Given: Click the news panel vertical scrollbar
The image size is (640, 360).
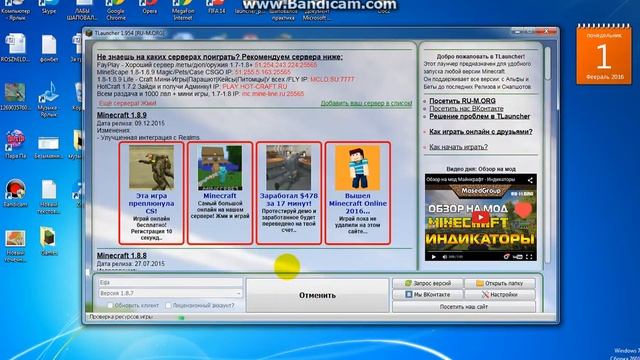Looking at the screenshot, I should click(x=548, y=63).
